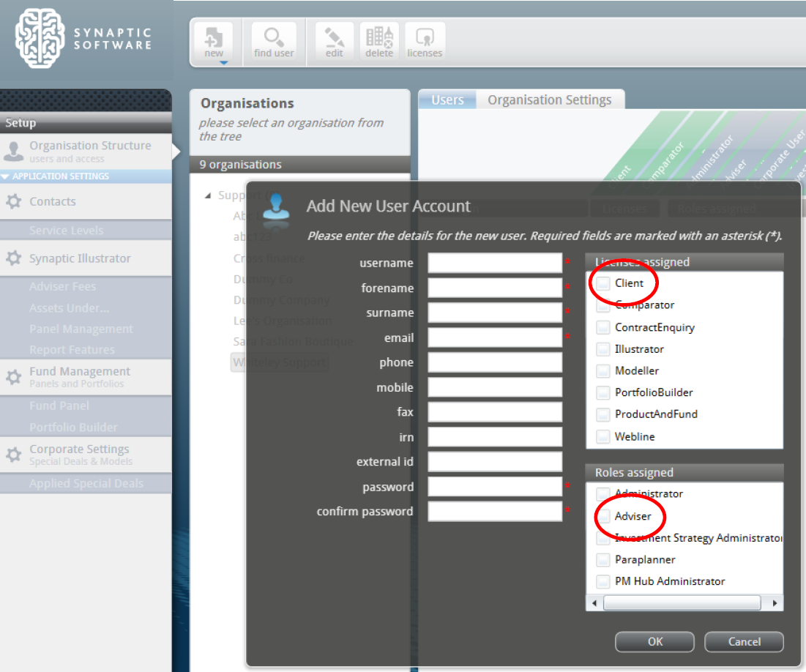Focus the external id input field
The width and height of the screenshot is (806, 672).
coord(494,462)
